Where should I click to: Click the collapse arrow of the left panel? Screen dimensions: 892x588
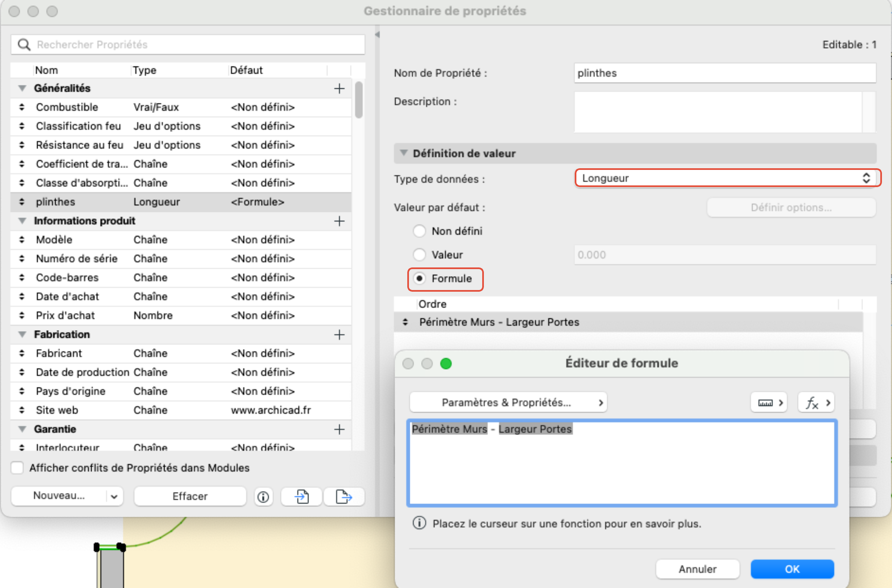pyautogui.click(x=377, y=35)
